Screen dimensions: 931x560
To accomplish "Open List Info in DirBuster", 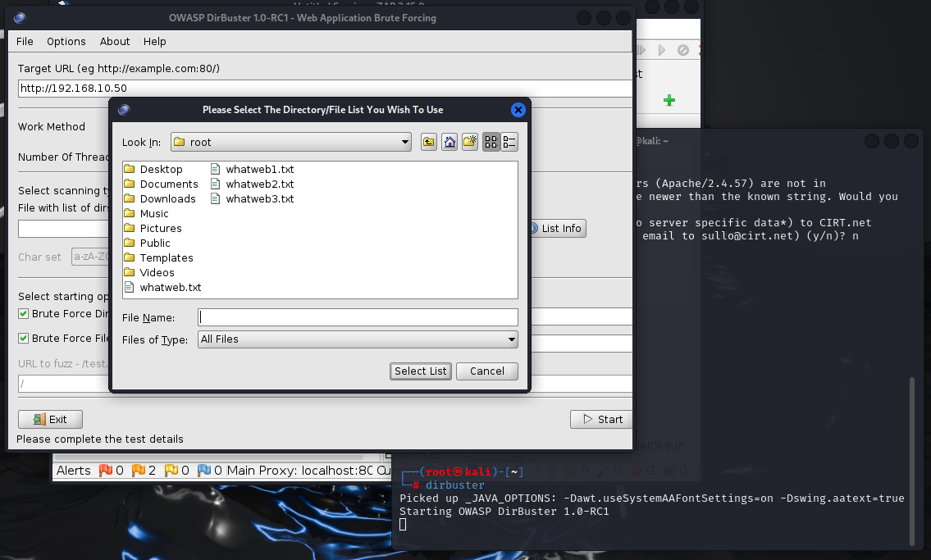I will pos(558,229).
